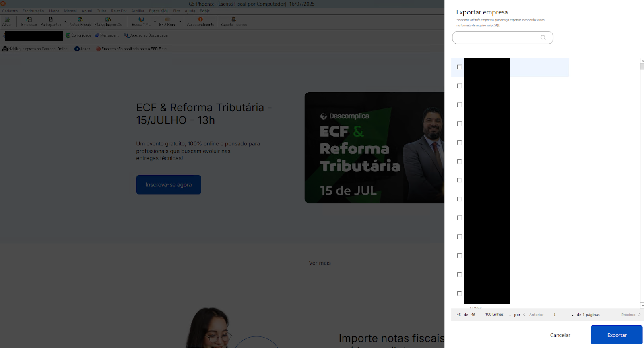Open the Relat Div menu
The height and width of the screenshot is (348, 644).
coord(119,11)
